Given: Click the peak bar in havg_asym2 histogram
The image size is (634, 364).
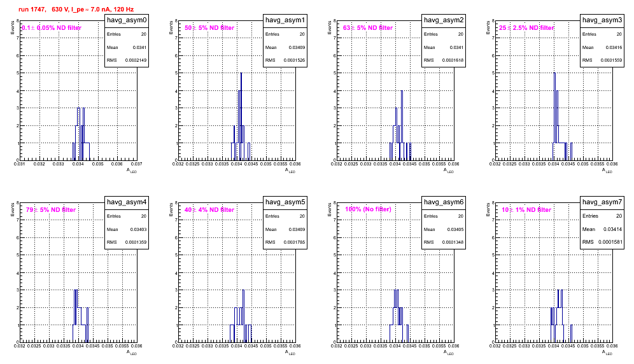Looking at the screenshot, I should click(x=402, y=125).
